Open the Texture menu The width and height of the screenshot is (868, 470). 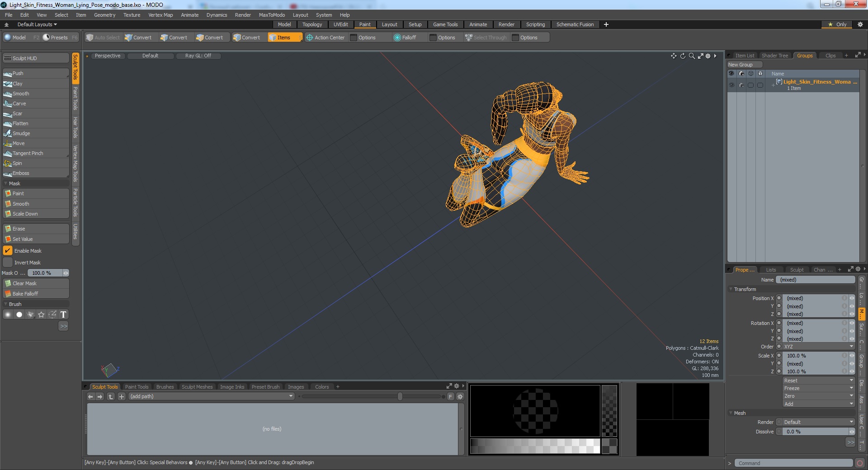click(132, 15)
